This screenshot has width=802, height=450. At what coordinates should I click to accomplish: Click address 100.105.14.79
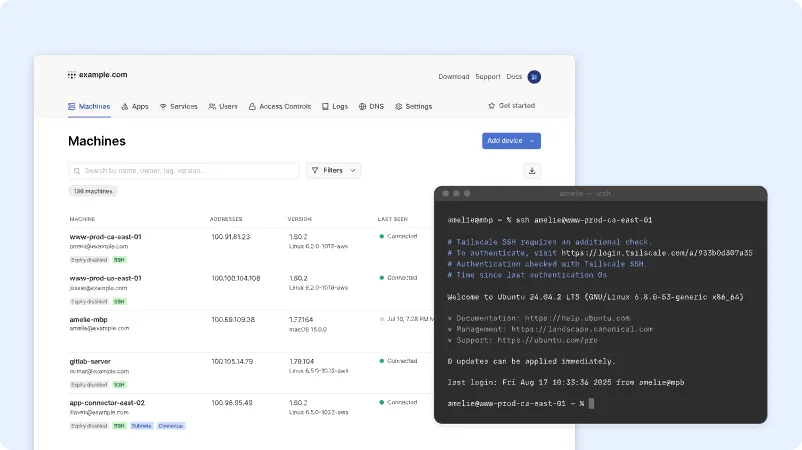(232, 362)
